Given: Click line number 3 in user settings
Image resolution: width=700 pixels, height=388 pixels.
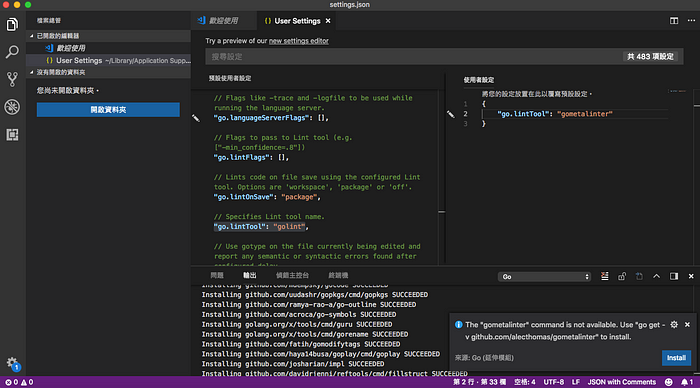Looking at the screenshot, I should 465,124.
